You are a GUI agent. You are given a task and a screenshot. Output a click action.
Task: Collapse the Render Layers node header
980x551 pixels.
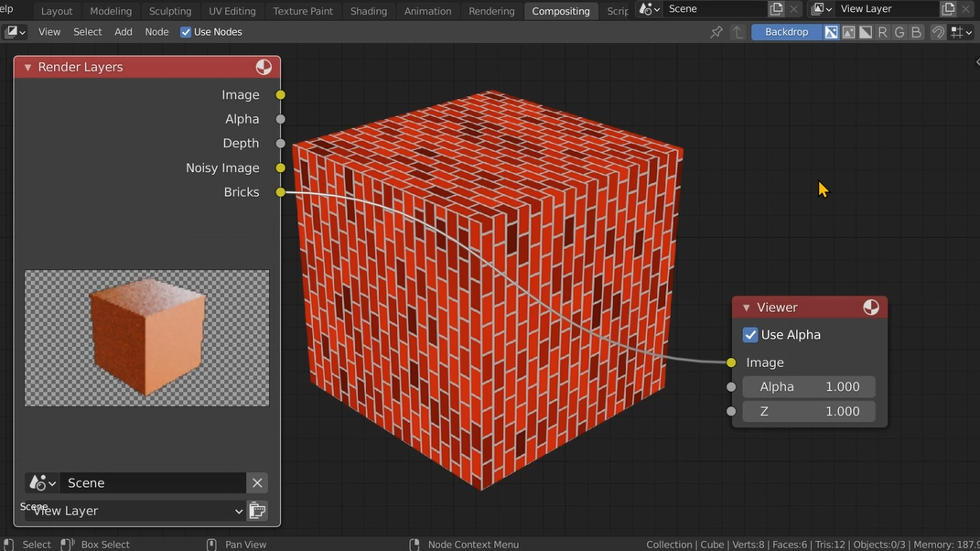point(27,66)
